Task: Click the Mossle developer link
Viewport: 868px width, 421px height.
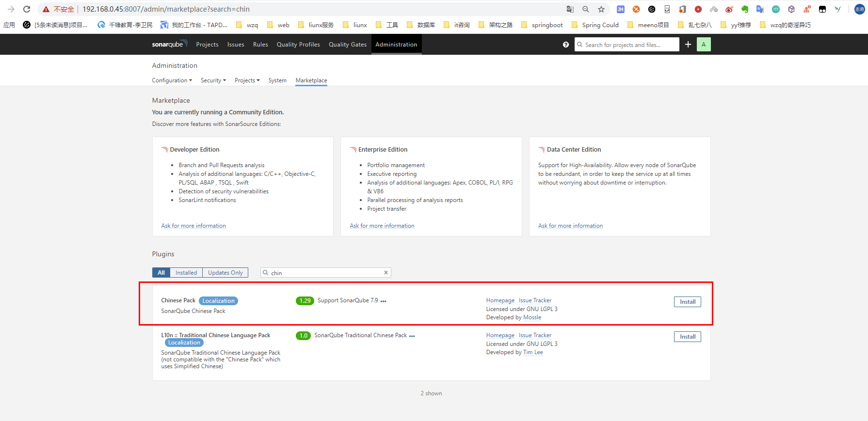Action: [x=532, y=317]
